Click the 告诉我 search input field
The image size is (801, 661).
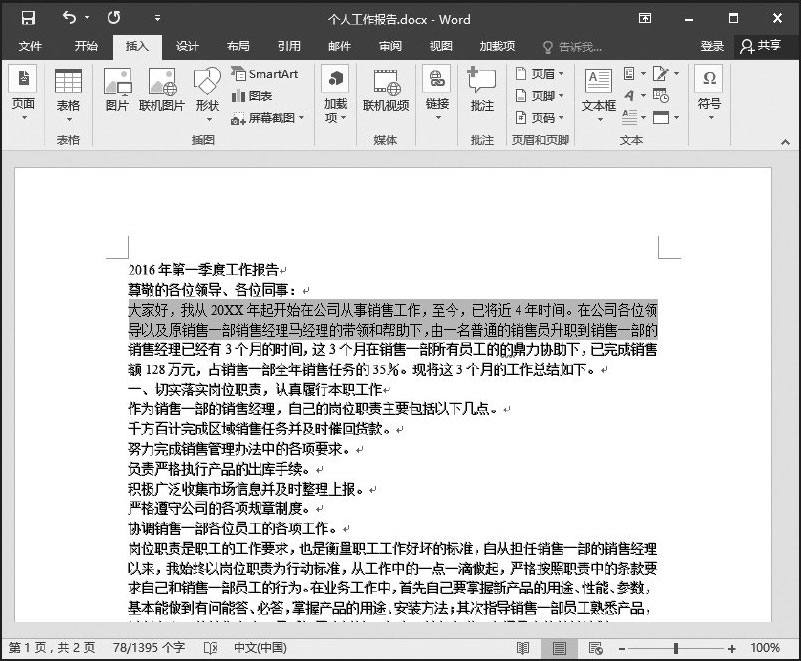pos(579,47)
